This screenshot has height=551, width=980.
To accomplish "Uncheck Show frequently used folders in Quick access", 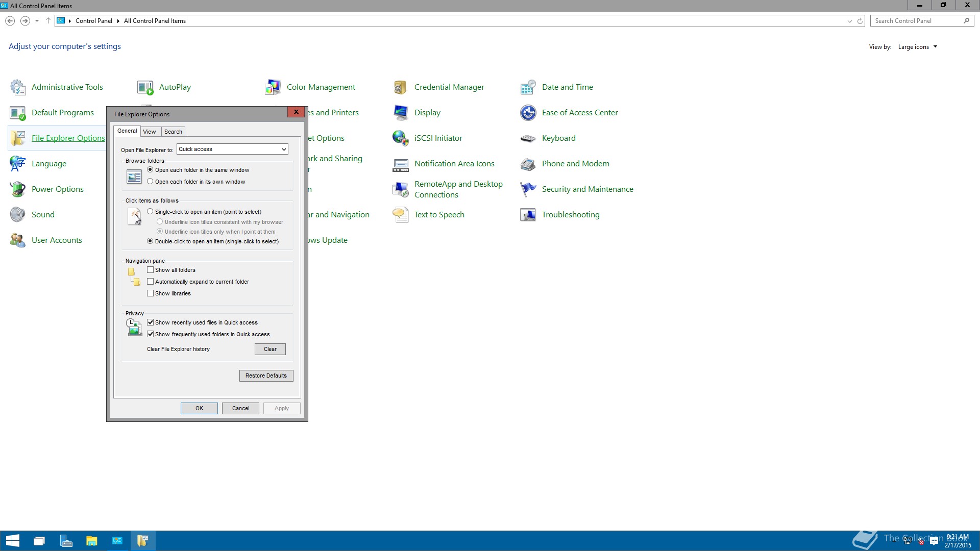I will pos(150,334).
